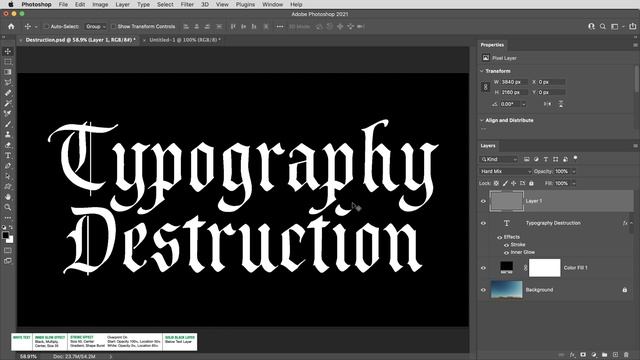Toggle the layer filtering switch on/off
This screenshot has width=640, height=360.
click(576, 158)
